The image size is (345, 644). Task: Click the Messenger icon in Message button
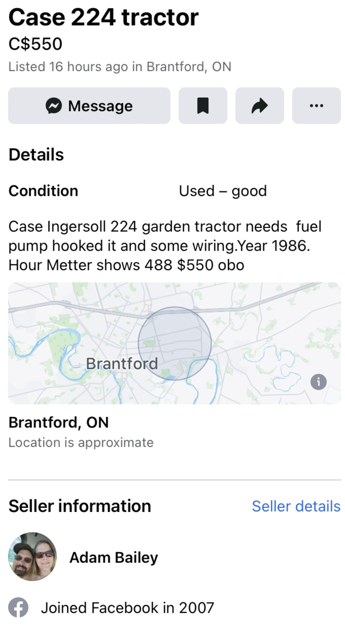pos(54,105)
